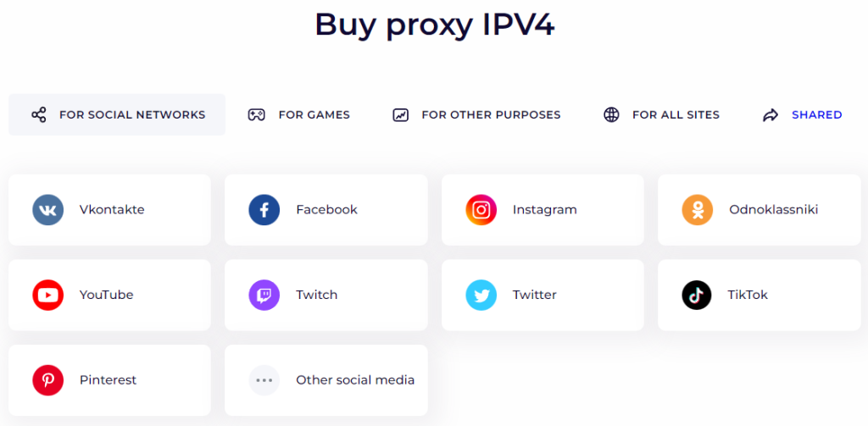The height and width of the screenshot is (426, 868).
Task: Click the Twitter bird icon
Action: (481, 295)
